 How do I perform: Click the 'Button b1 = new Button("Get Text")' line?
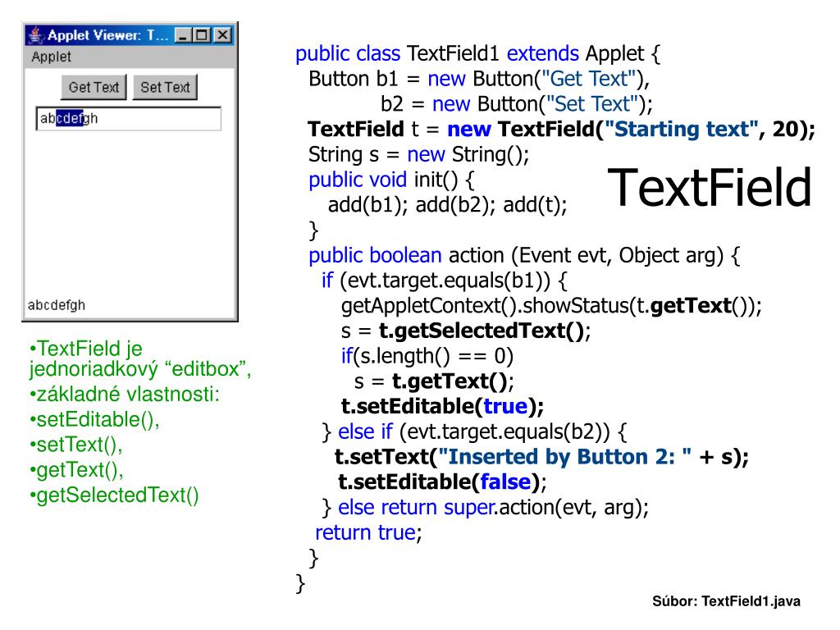[479, 79]
